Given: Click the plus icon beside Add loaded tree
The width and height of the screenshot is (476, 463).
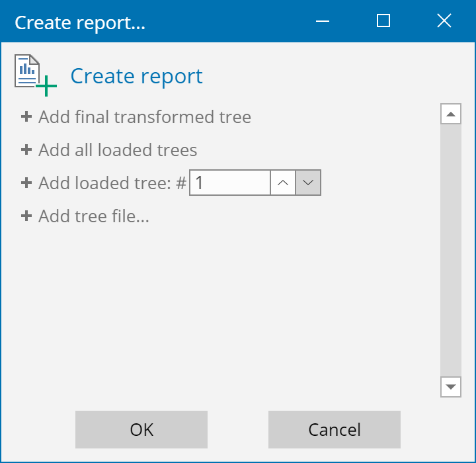Looking at the screenshot, I should point(26,183).
